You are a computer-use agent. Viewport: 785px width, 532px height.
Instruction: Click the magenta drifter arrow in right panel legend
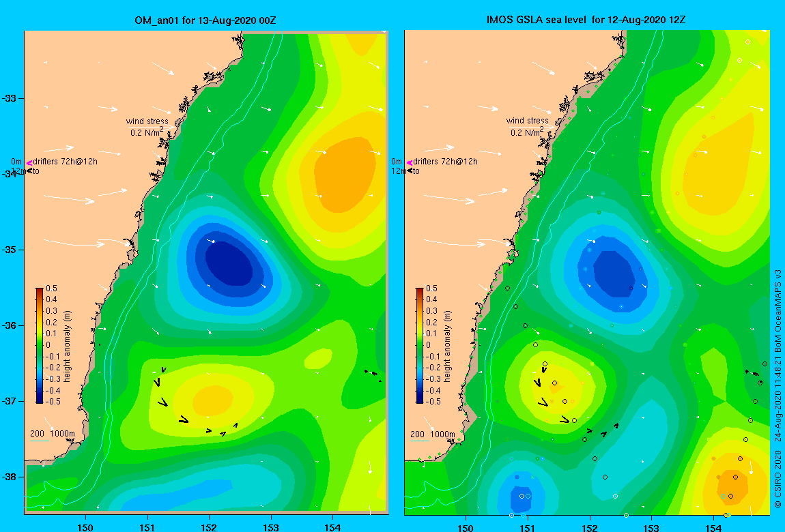coord(410,162)
